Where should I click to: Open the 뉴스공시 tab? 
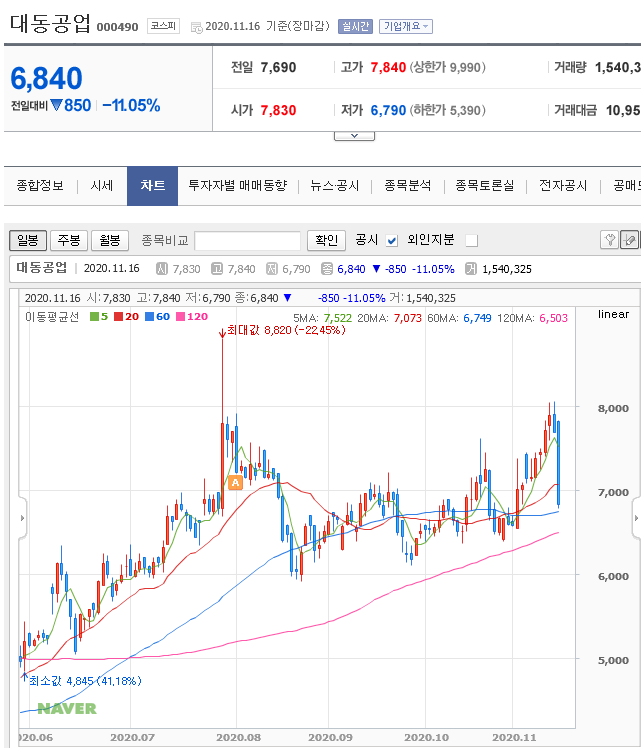pos(335,186)
